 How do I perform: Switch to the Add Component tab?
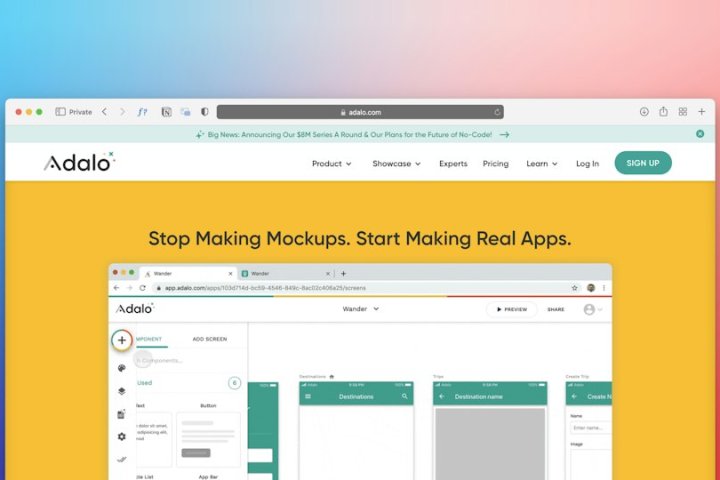point(150,339)
